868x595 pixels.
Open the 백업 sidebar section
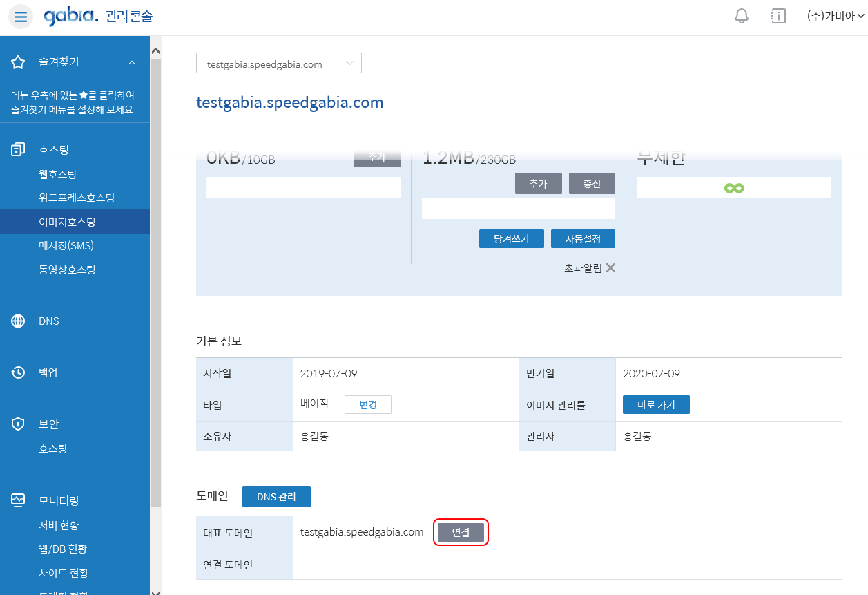pyautogui.click(x=48, y=373)
